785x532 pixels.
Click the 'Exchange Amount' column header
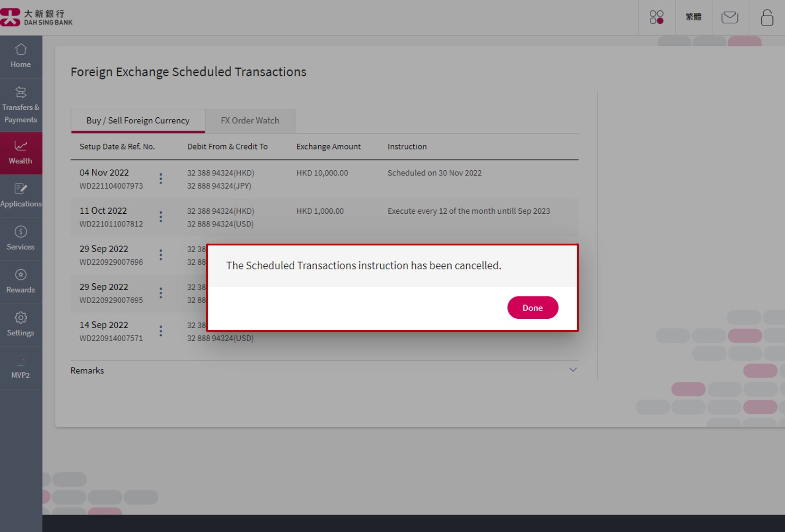(329, 147)
